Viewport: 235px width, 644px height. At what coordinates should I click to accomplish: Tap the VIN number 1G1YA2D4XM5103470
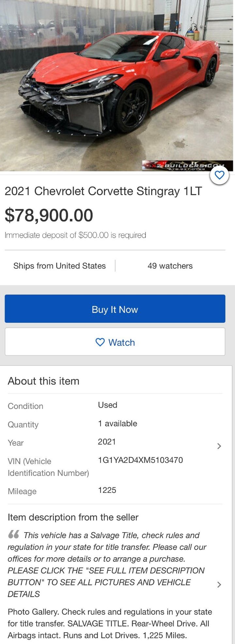coord(140,460)
